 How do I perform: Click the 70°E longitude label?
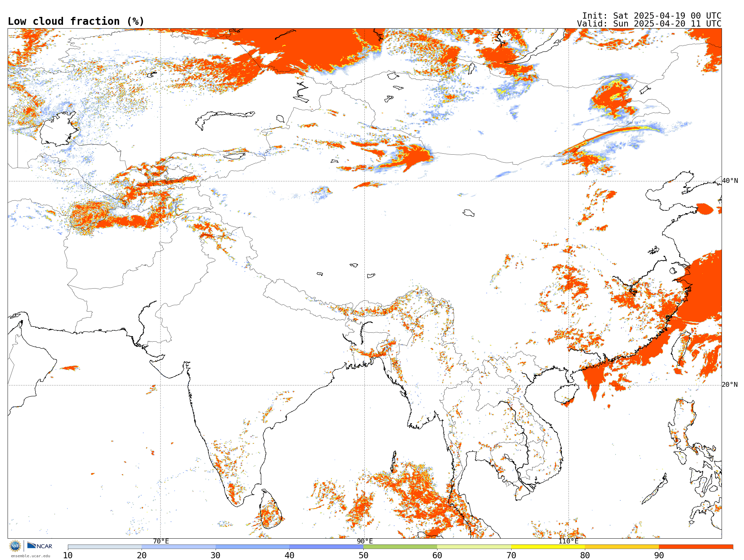point(161,541)
